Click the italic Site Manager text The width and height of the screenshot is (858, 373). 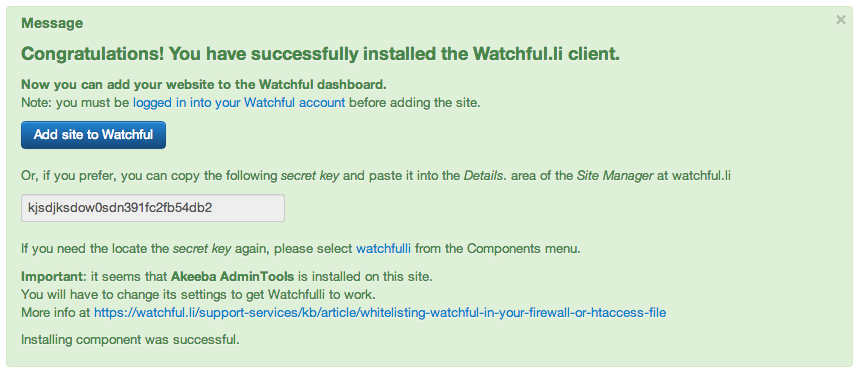point(614,176)
